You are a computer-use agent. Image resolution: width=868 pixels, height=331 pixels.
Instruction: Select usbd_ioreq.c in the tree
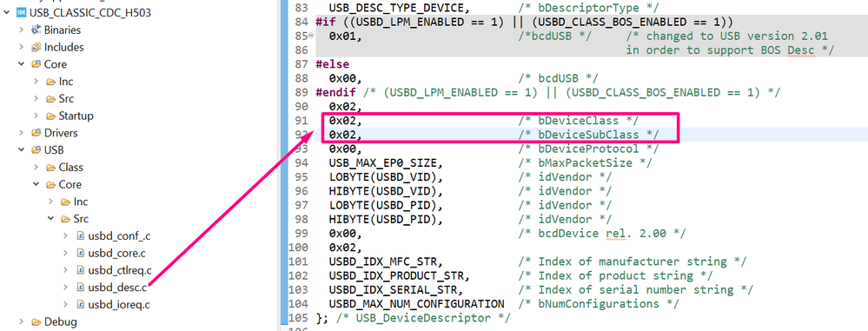coord(119,304)
